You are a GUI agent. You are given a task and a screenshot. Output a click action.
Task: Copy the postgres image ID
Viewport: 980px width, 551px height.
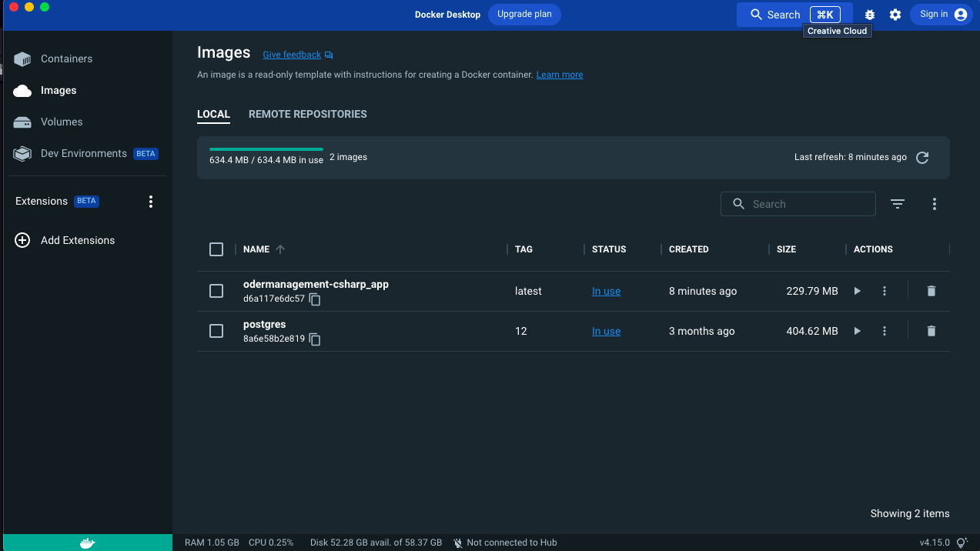pos(315,339)
